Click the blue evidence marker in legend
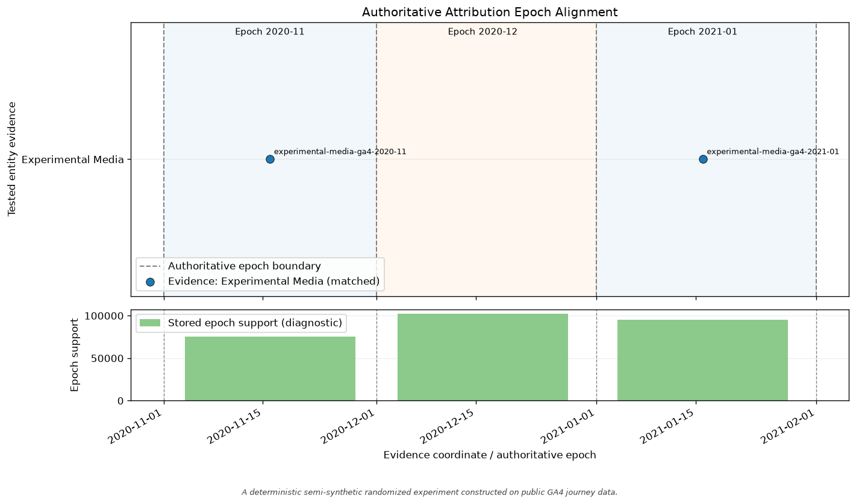The width and height of the screenshot is (856, 504). (x=150, y=281)
